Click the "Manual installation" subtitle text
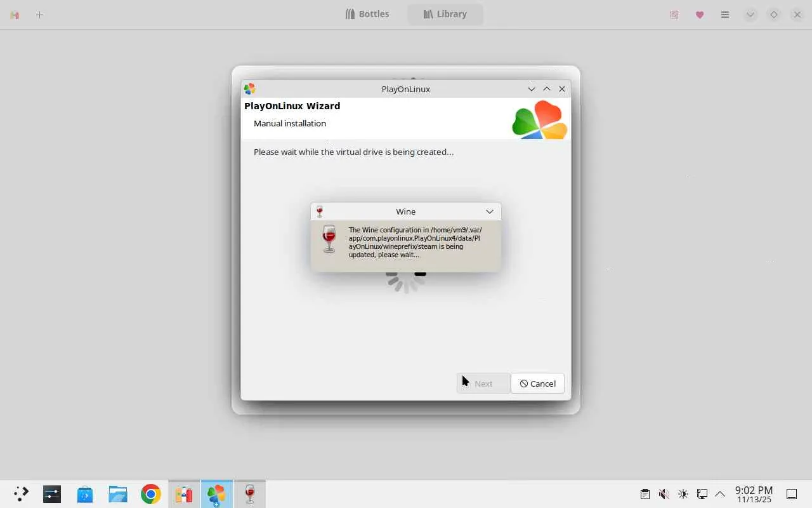Viewport: 812px width, 508px height. (290, 123)
